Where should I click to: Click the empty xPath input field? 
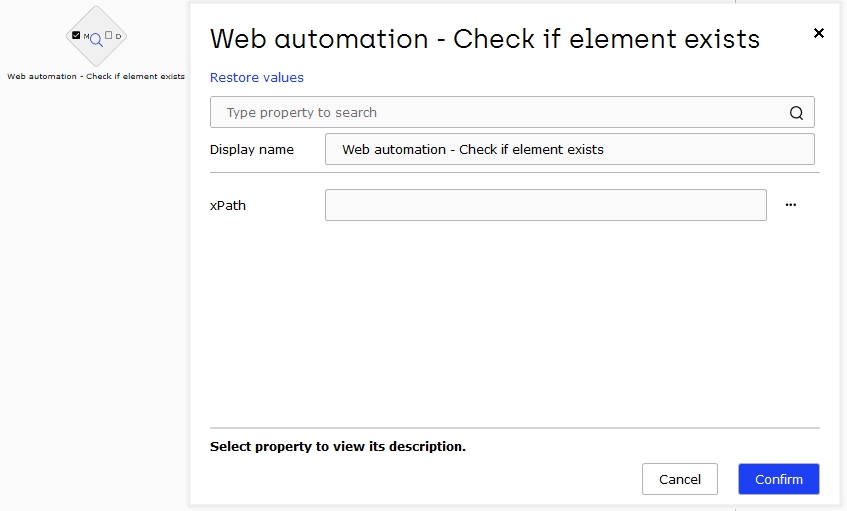pyautogui.click(x=546, y=205)
